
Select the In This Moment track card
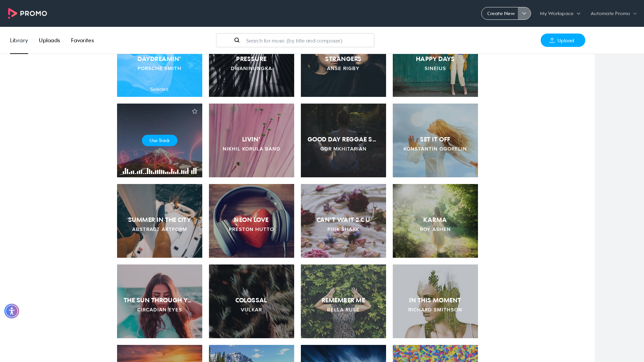pyautogui.click(x=435, y=301)
